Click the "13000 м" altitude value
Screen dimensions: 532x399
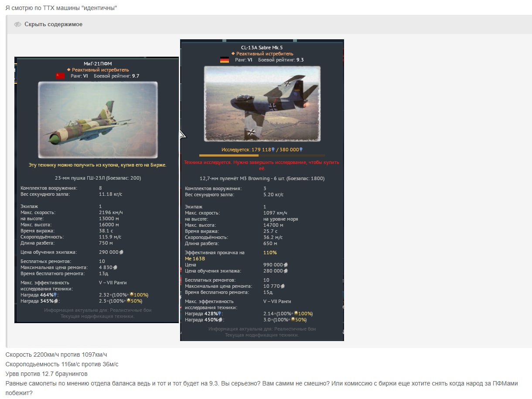click(108, 218)
